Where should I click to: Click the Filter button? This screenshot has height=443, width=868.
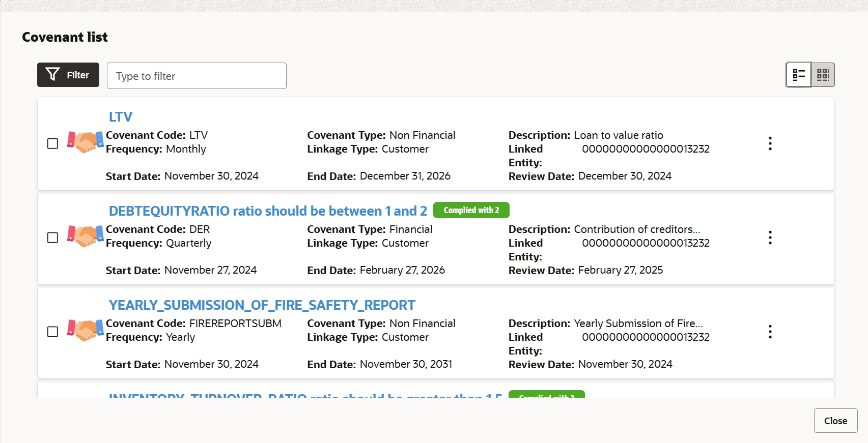pos(68,75)
